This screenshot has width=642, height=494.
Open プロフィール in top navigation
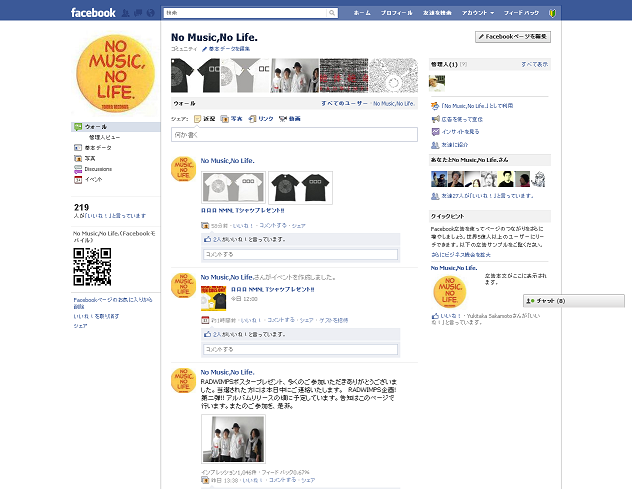tap(397, 13)
